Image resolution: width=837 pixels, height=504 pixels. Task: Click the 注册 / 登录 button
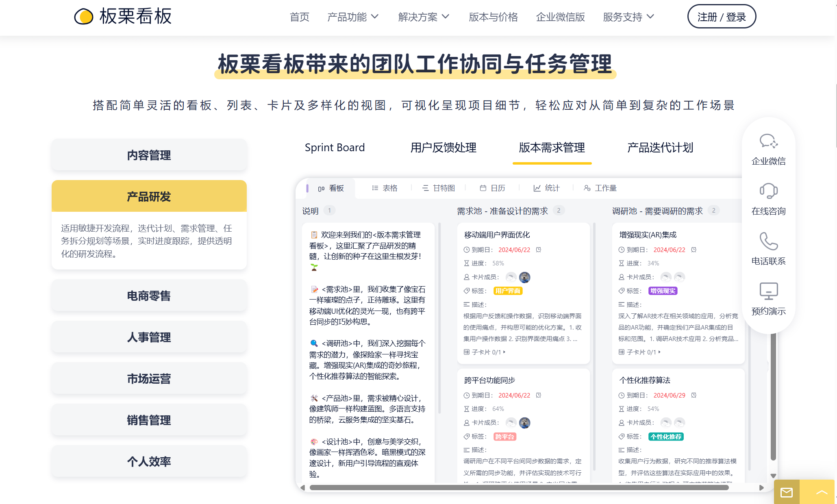pyautogui.click(x=722, y=17)
